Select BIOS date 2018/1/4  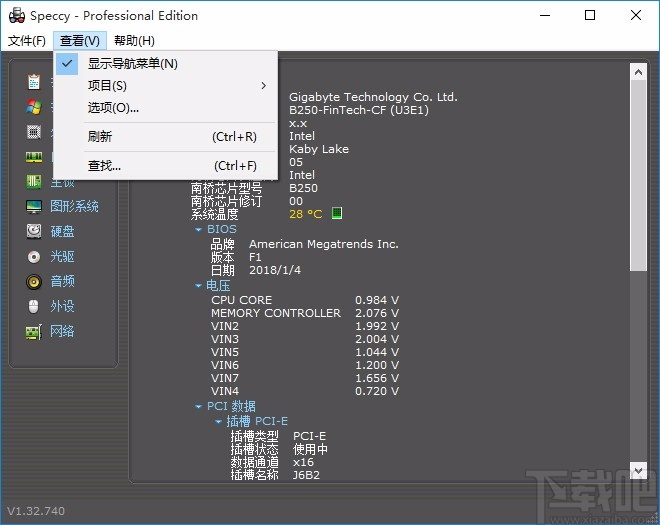275,270
